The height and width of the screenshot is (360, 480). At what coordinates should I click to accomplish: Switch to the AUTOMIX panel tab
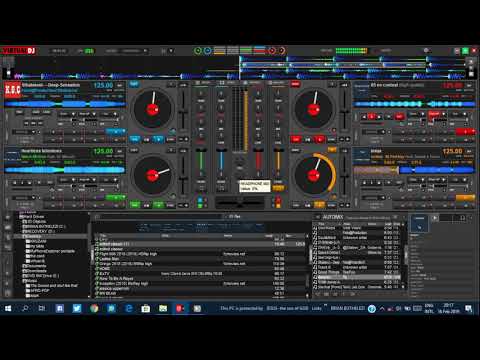pyautogui.click(x=333, y=217)
